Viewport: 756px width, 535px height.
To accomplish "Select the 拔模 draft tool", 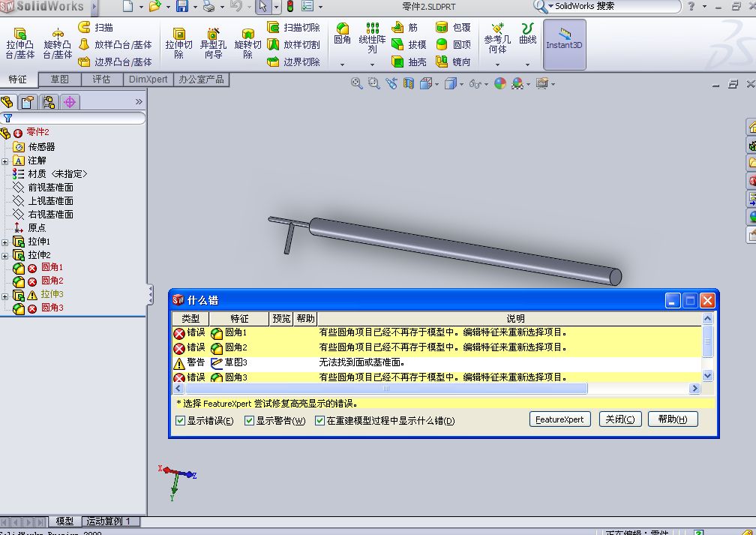I will 409,45.
